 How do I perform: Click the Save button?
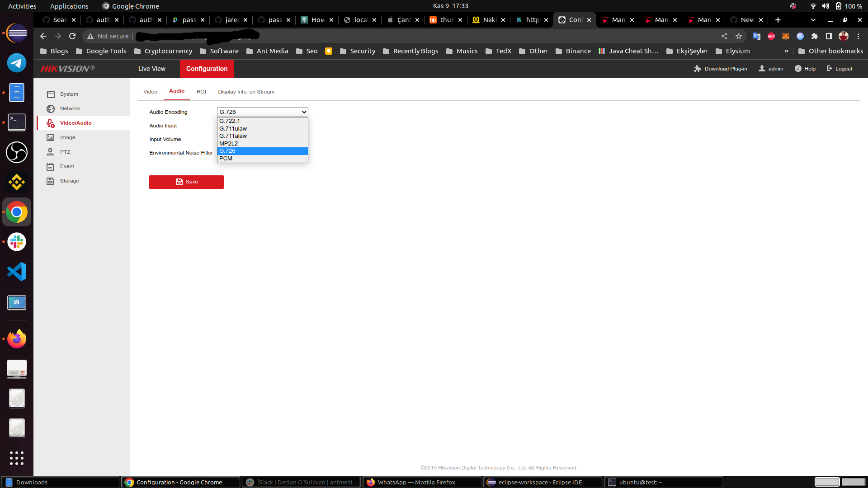pyautogui.click(x=186, y=182)
